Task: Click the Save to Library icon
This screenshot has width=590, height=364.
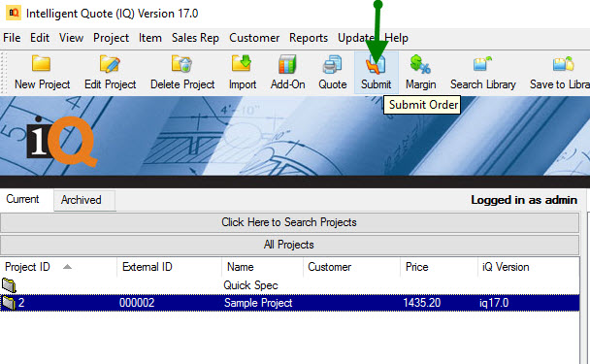Action: coord(563,64)
